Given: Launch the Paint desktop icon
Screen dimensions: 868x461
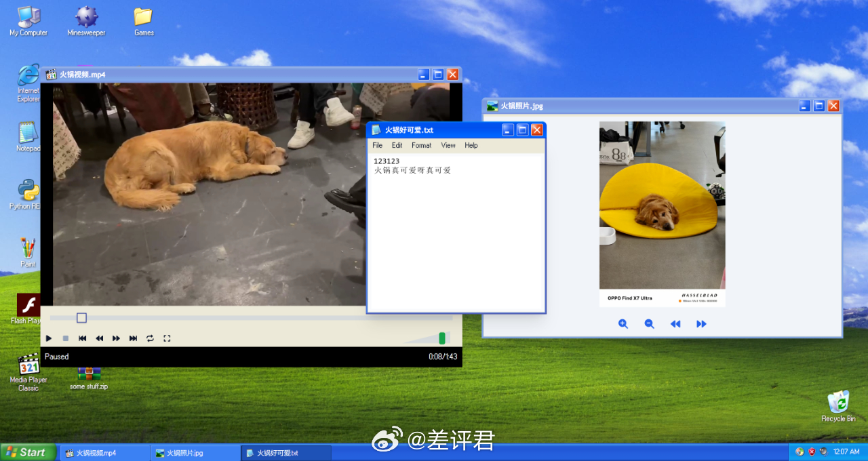Looking at the screenshot, I should click(28, 252).
